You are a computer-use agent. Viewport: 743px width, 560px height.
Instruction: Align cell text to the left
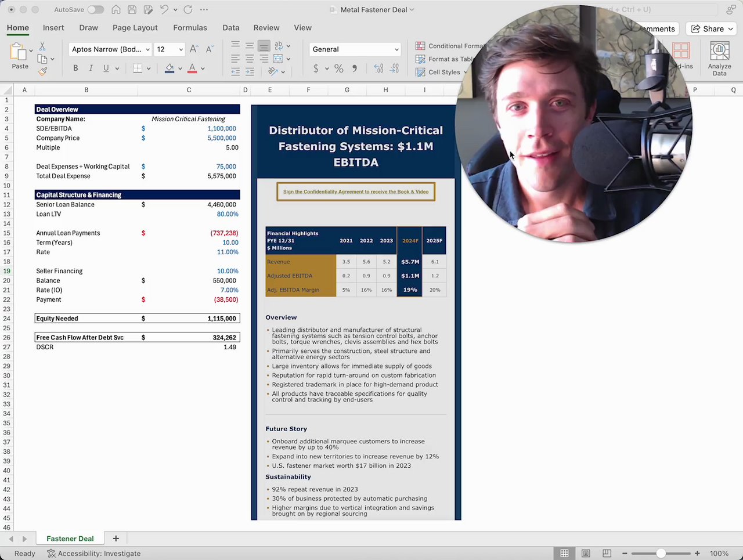tap(235, 59)
